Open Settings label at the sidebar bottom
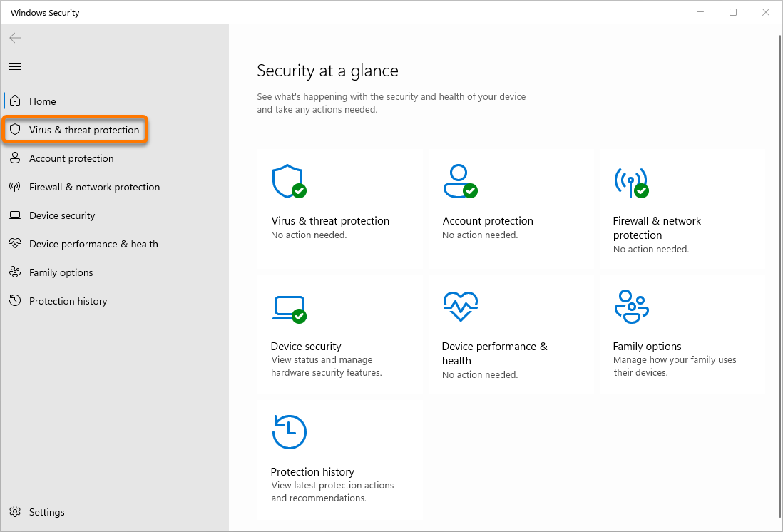The height and width of the screenshot is (532, 783). tap(47, 512)
